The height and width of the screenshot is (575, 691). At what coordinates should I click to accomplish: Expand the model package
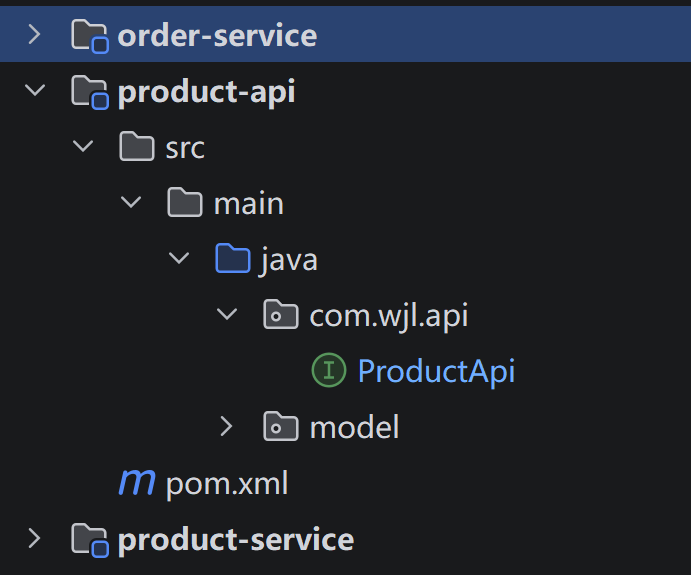226,426
